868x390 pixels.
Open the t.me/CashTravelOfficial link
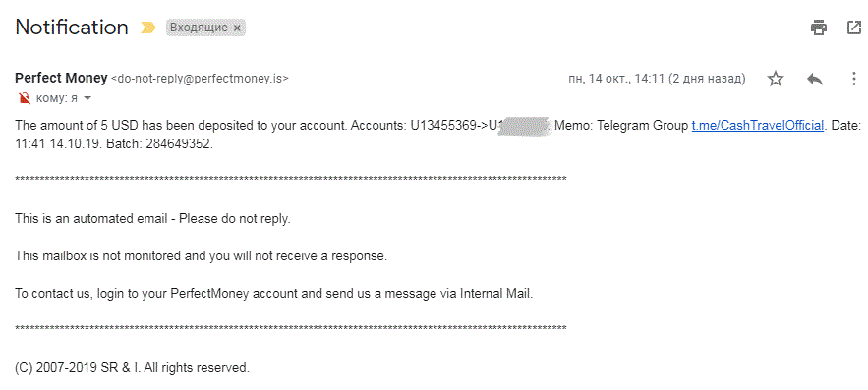tap(758, 126)
